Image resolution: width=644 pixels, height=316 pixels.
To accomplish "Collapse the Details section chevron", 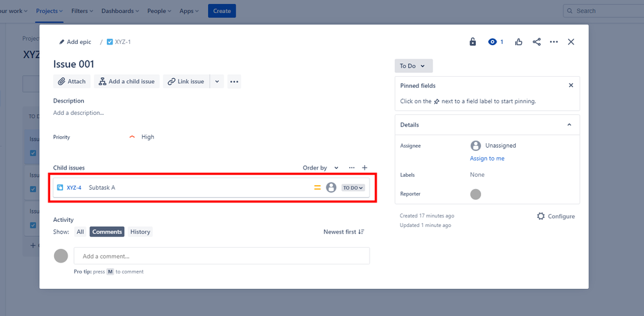I will [x=569, y=124].
